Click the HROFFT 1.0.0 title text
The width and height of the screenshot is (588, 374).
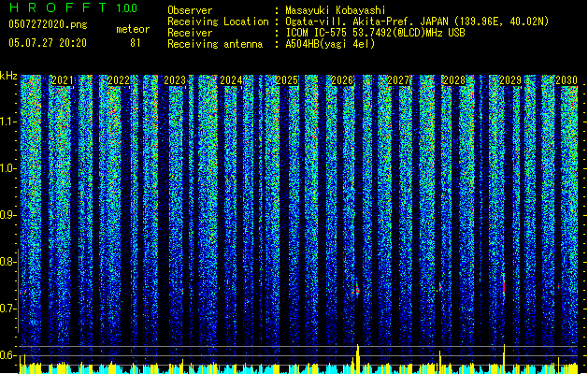tap(74, 7)
